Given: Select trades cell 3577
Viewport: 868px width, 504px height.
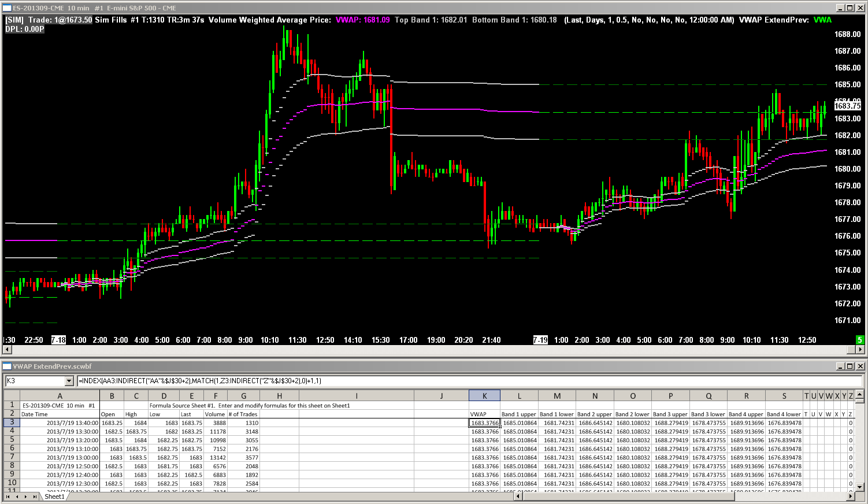Looking at the screenshot, I should click(244, 458).
